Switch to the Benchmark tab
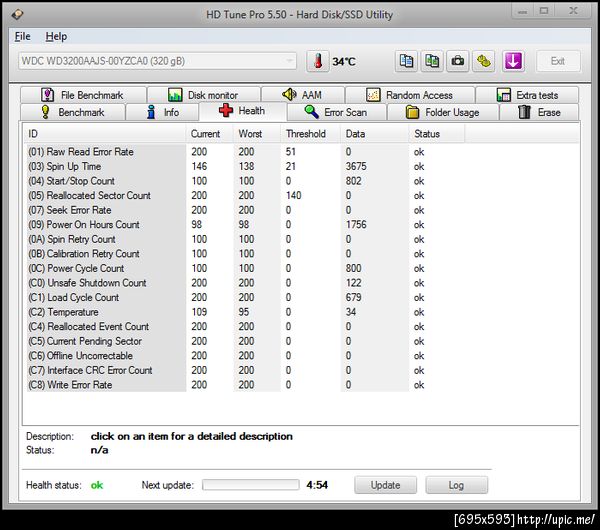600x530 pixels. coord(73,112)
